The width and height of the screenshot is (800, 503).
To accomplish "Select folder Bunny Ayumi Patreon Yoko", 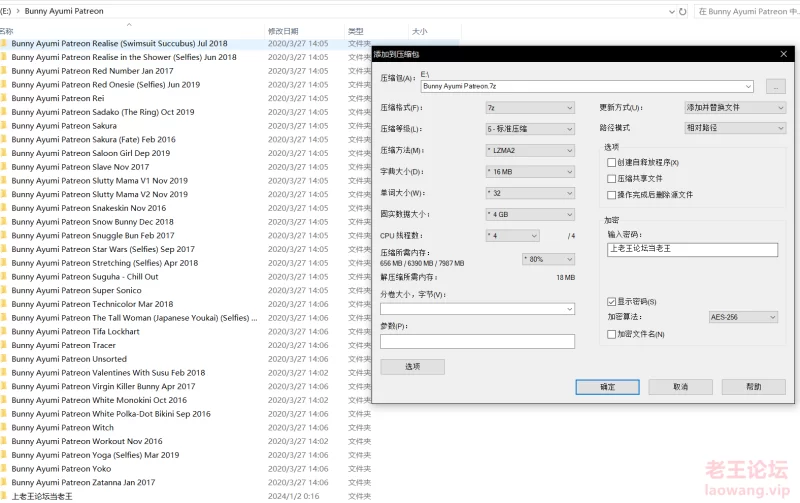I will 61,469.
